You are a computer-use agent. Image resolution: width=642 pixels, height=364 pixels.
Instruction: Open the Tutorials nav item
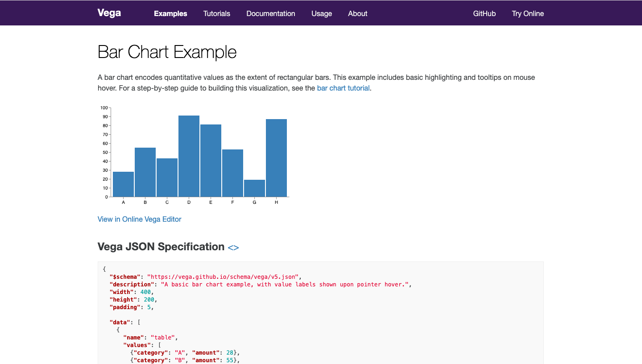click(x=217, y=13)
